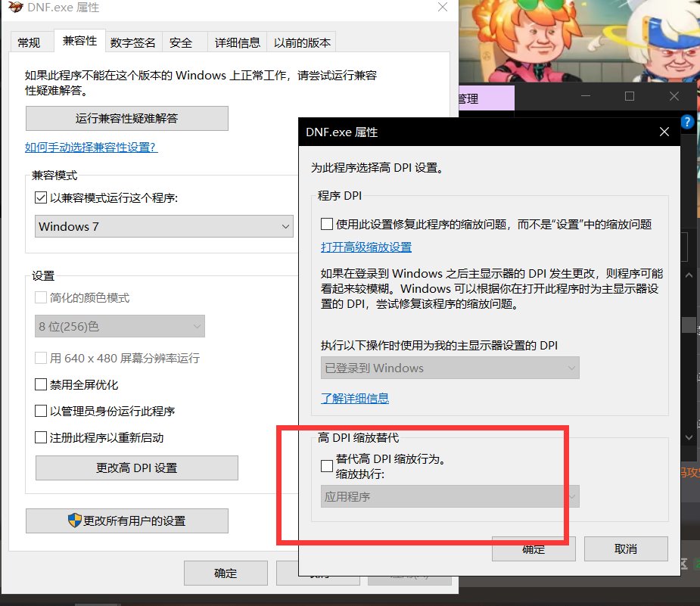Open the 以前的版本 tab

(x=302, y=43)
